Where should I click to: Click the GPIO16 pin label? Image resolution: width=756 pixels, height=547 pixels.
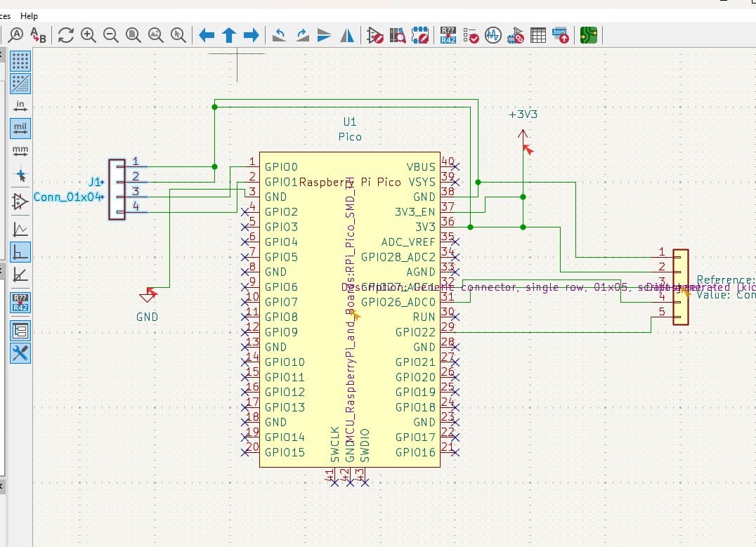click(416, 452)
